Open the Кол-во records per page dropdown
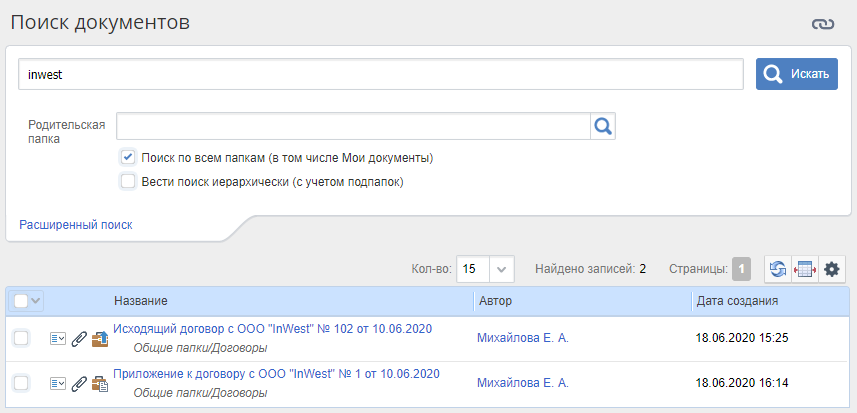 [x=503, y=268]
